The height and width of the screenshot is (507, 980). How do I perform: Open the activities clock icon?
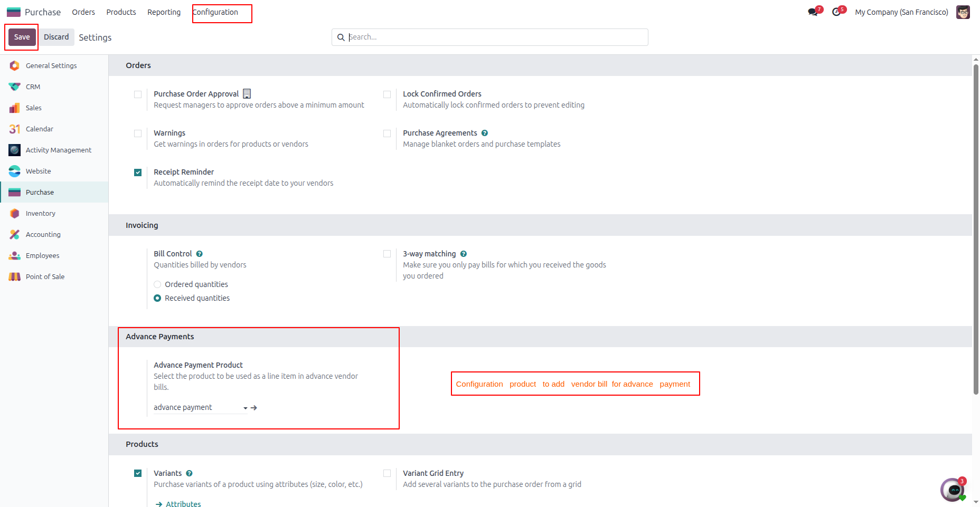click(x=836, y=12)
